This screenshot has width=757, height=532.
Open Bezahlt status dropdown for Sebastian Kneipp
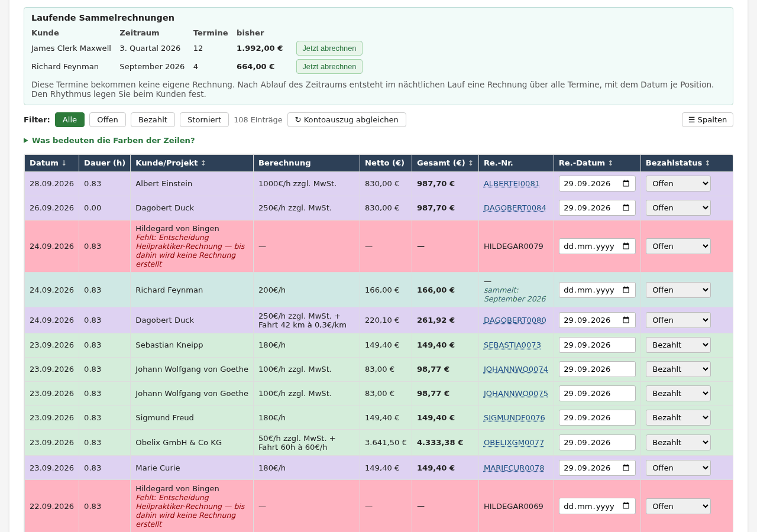[x=678, y=345]
